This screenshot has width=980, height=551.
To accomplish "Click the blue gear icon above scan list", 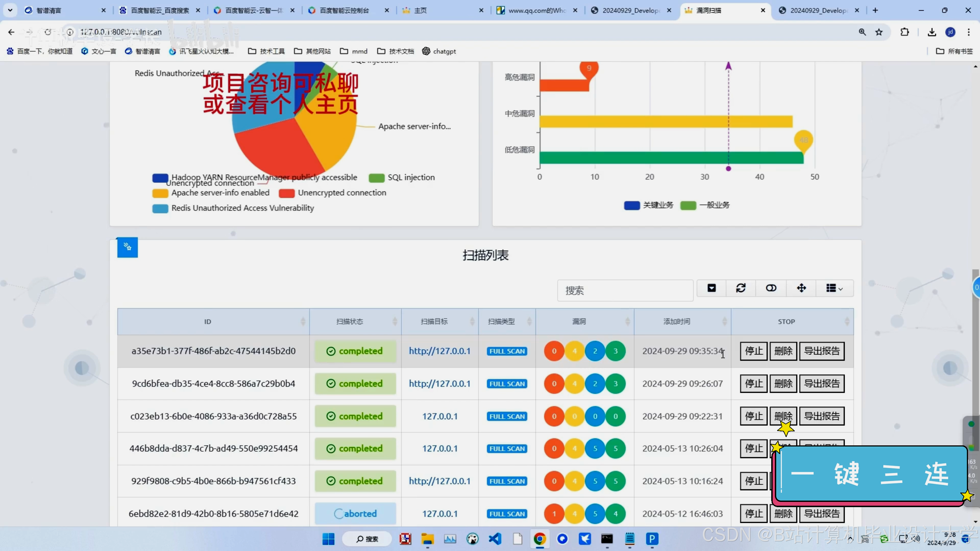I will coord(127,247).
